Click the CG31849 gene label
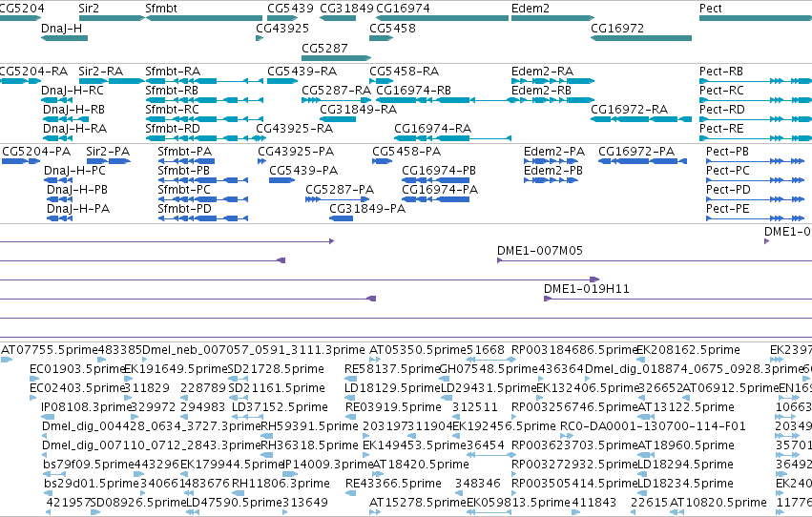Image resolution: width=812 pixels, height=517 pixels. [x=346, y=9]
